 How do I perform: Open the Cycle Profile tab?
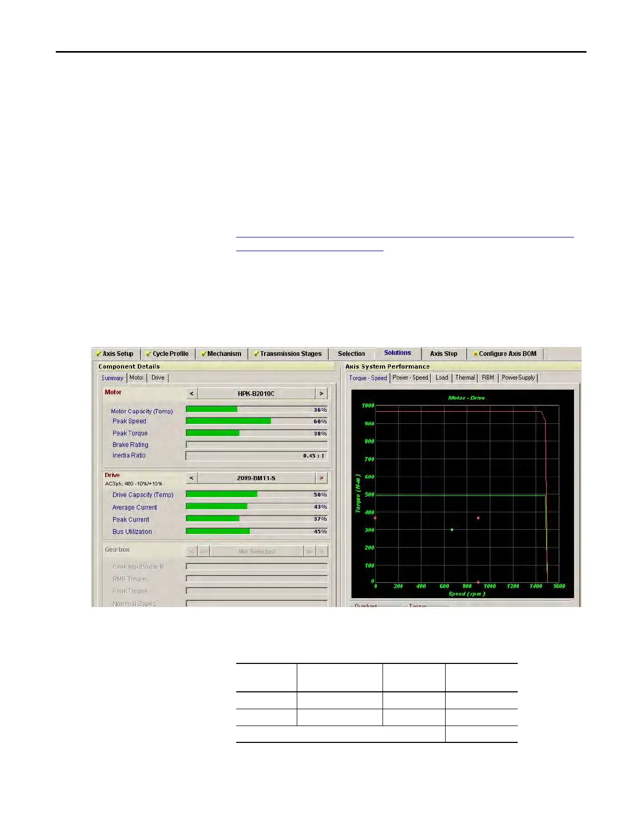168,354
